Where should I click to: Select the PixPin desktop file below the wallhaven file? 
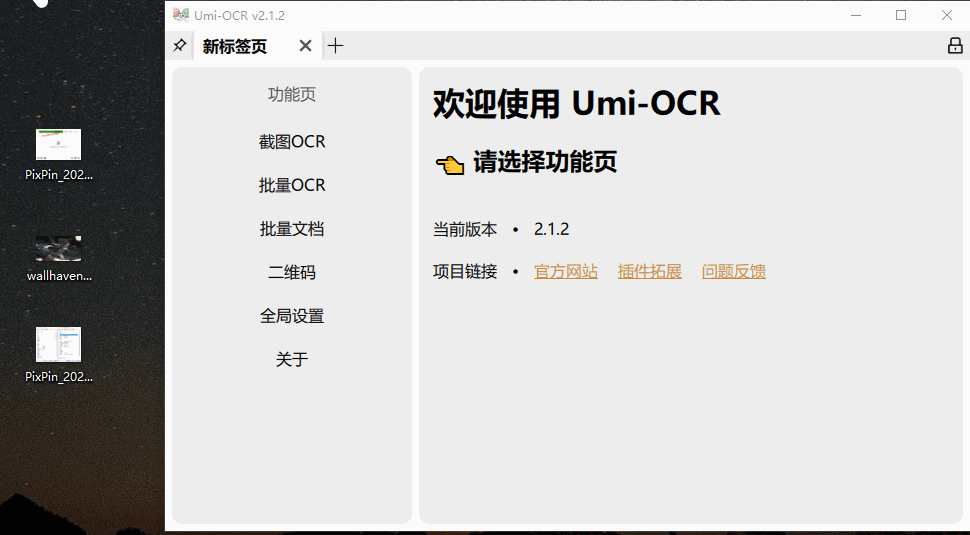point(59,356)
